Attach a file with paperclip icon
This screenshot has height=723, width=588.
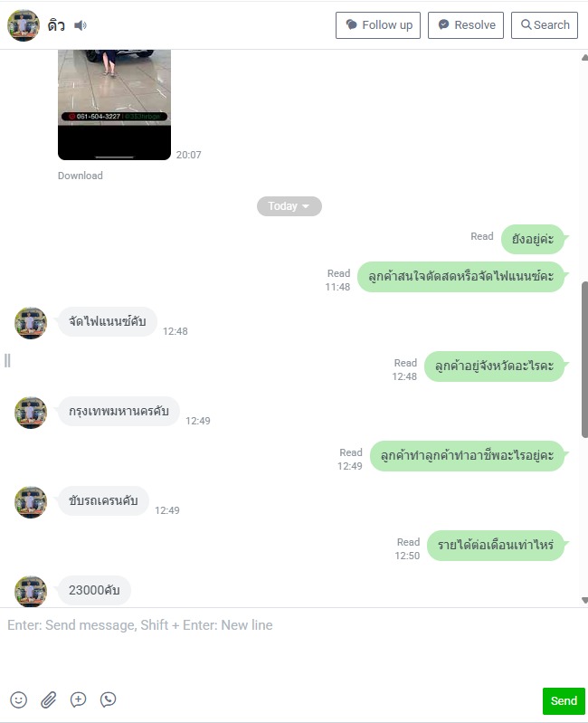pyautogui.click(x=48, y=699)
